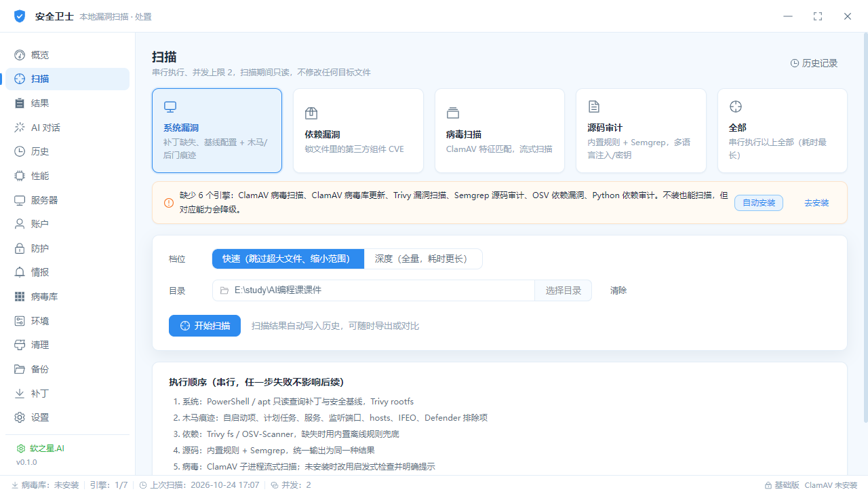Click the 病毒库: 未安装 status bar entry
Screen dimensions: 868x494
(45, 485)
